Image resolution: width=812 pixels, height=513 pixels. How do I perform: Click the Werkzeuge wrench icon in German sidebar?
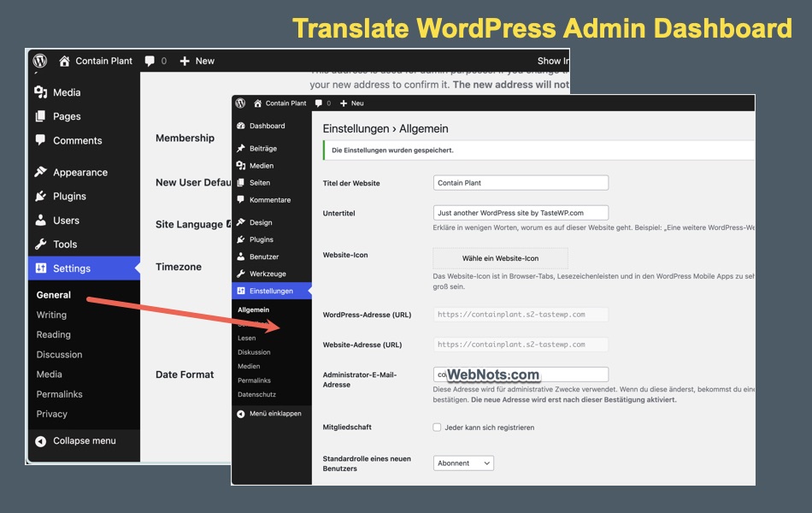click(x=241, y=274)
